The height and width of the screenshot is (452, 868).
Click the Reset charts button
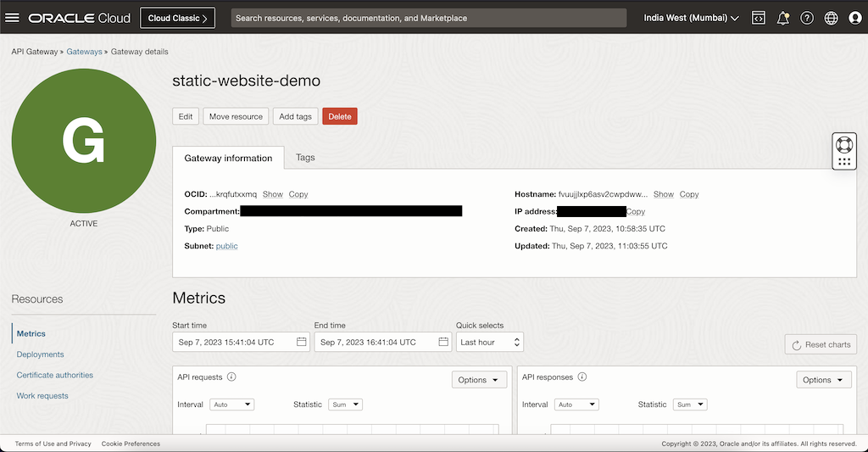[821, 344]
